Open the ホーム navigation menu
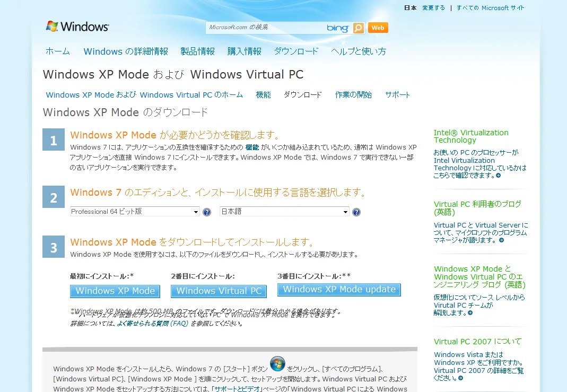 tap(57, 51)
